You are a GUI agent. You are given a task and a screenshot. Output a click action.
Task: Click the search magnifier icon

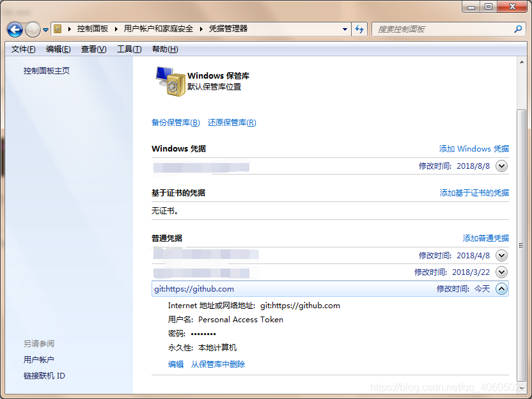click(x=518, y=29)
